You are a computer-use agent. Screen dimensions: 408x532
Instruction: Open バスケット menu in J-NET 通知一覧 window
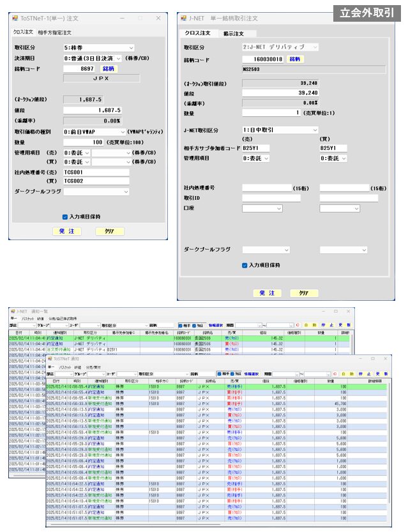point(28,319)
